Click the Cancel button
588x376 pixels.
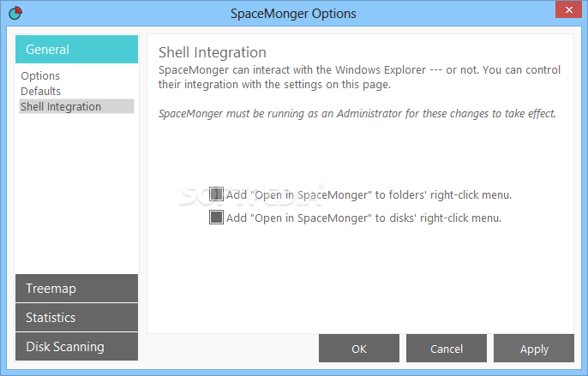tap(447, 349)
